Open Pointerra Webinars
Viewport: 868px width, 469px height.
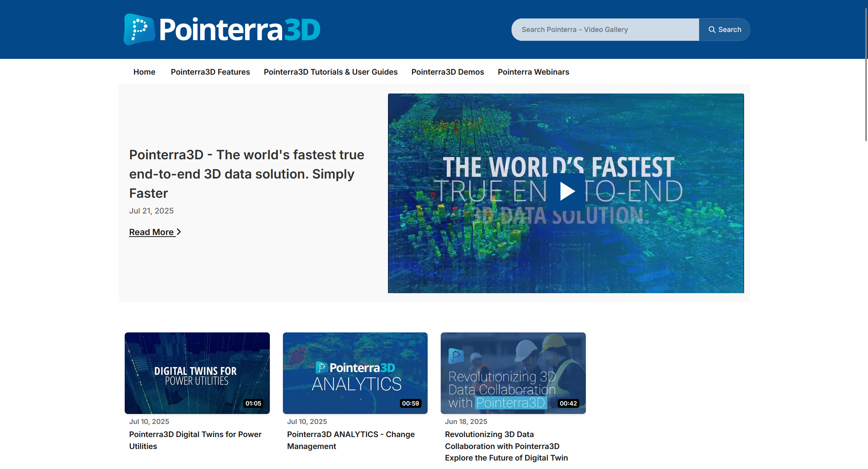(x=533, y=72)
